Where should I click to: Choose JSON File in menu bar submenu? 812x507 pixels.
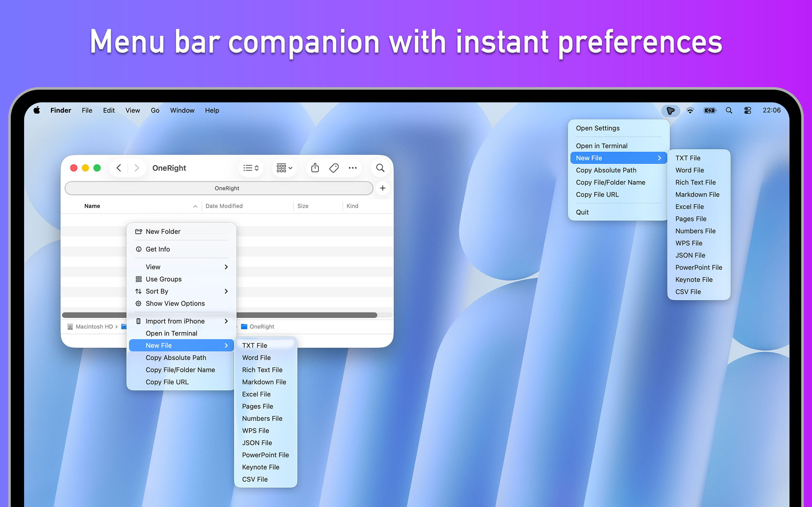(690, 255)
